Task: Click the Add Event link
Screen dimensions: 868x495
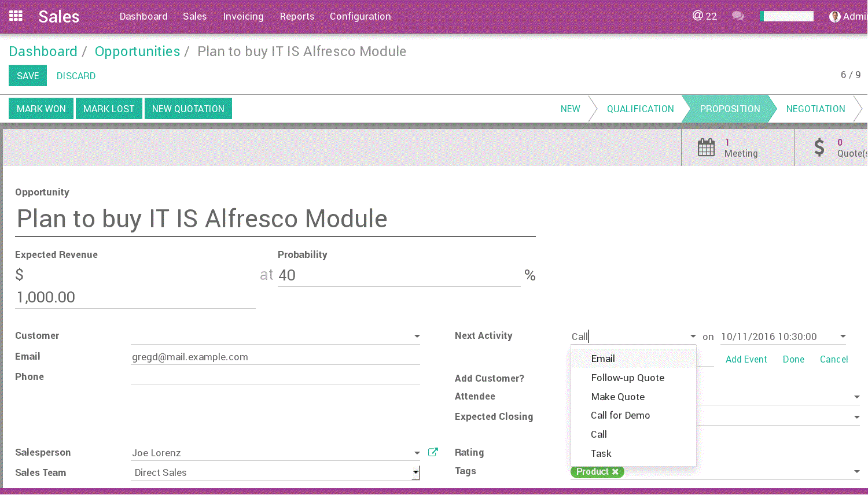Action: (746, 359)
